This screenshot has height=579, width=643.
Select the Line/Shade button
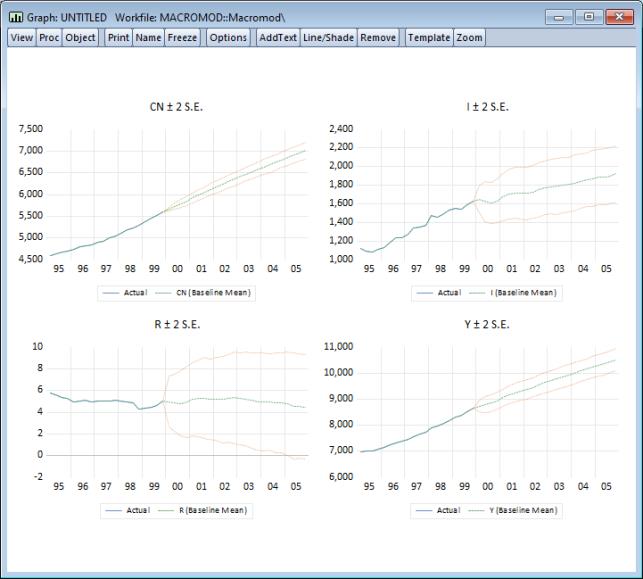coord(329,37)
